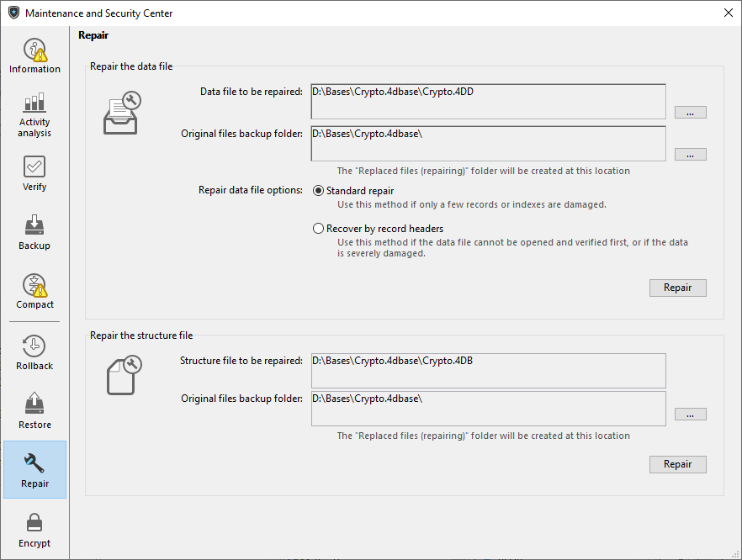Go to the Verify page

coord(34,174)
